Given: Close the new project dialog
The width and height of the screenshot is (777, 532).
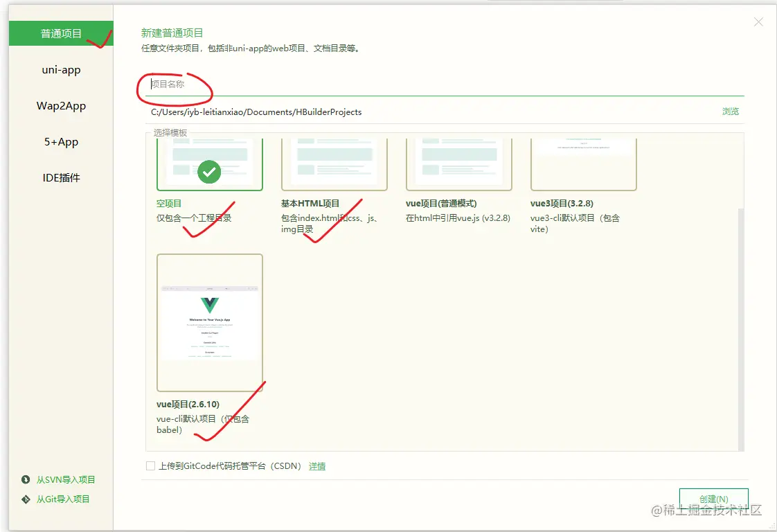Looking at the screenshot, I should [758, 21].
